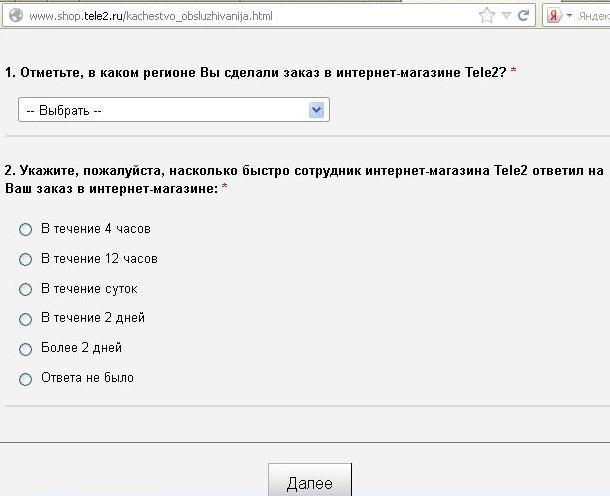This screenshot has width=610, height=496.
Task: Click the Yandex search engine icon
Action: [x=552, y=16]
